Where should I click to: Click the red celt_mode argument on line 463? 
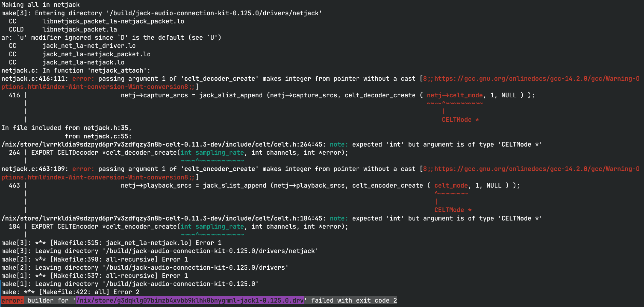pos(451,186)
